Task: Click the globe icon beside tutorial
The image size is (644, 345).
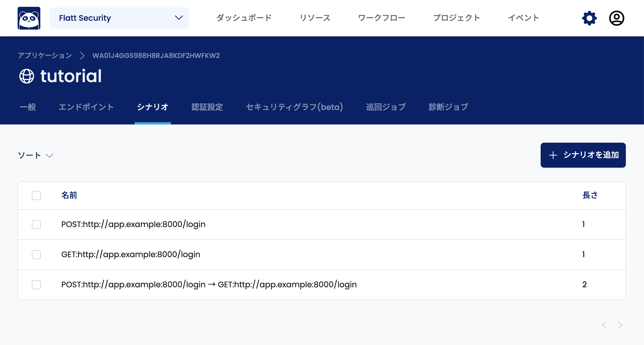Action: (27, 76)
